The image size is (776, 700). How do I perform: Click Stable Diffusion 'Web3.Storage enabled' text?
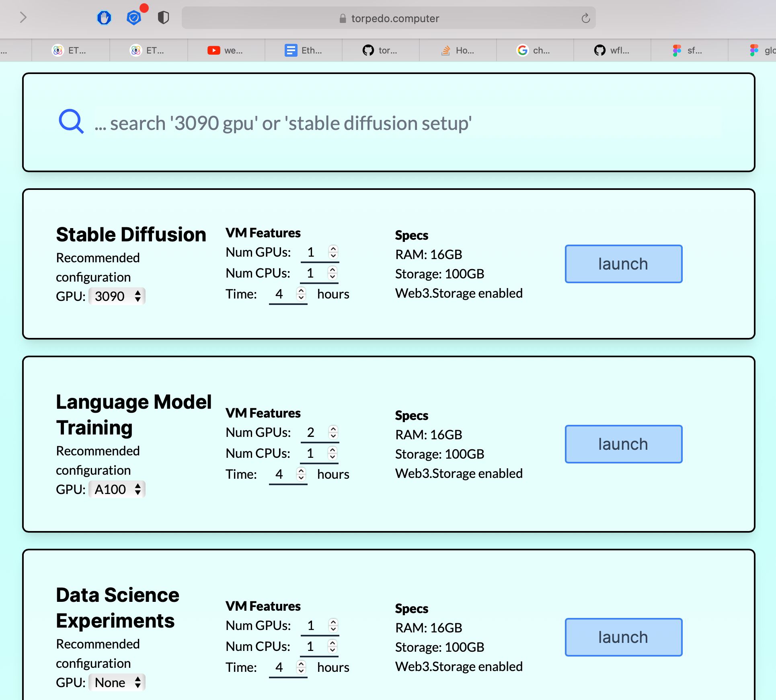(x=459, y=293)
